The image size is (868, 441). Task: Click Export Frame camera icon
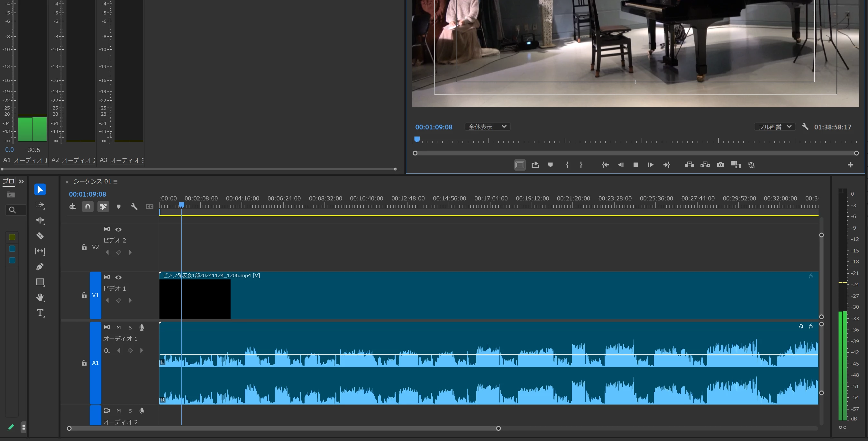[720, 165]
